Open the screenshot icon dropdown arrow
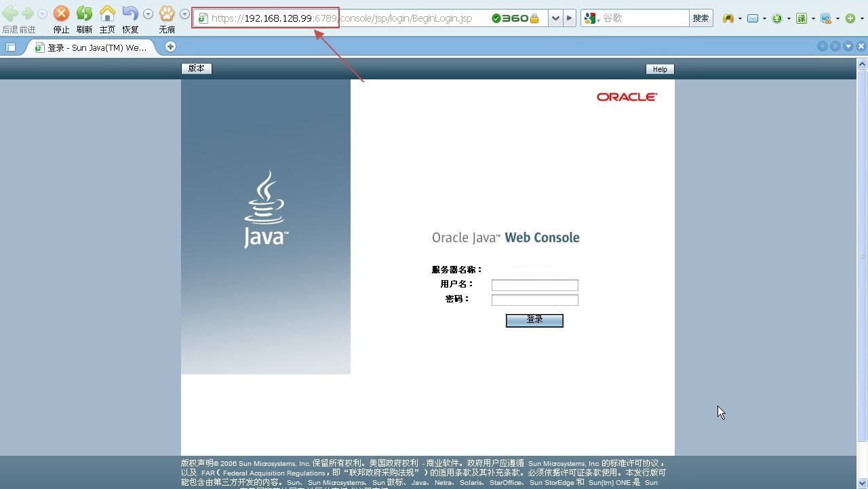Image resolution: width=868 pixels, height=489 pixels. coord(837,18)
